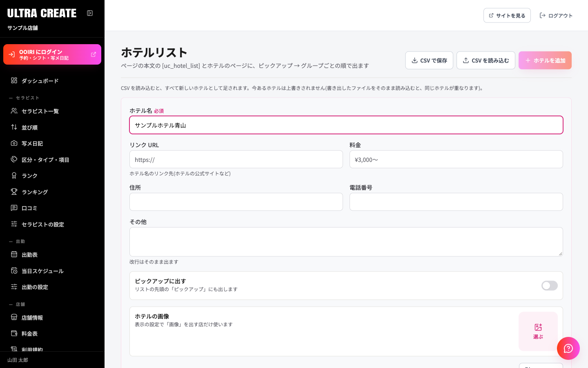Open 店舗情報 in the sidebar

pos(52,318)
